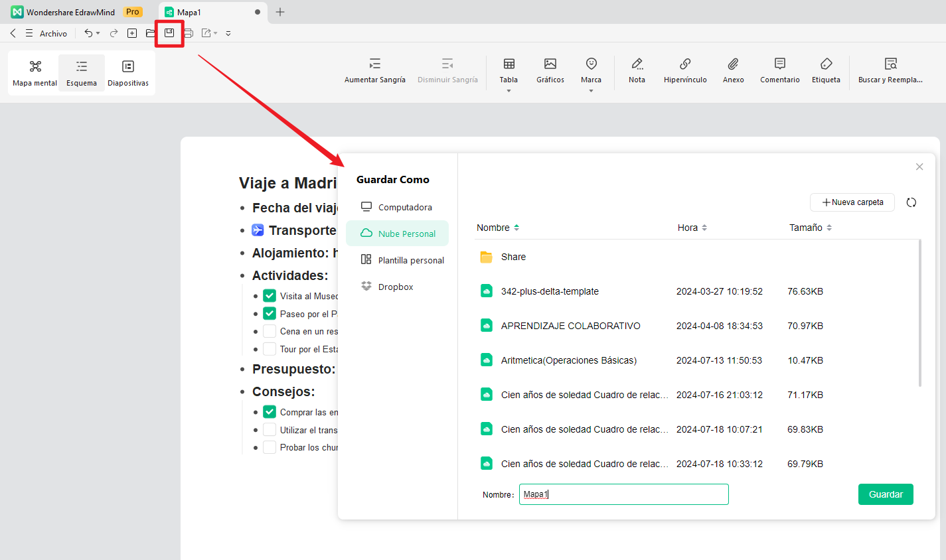Screen dimensions: 946x560
Task: Click the Nueva carpeta button
Action: pos(852,202)
